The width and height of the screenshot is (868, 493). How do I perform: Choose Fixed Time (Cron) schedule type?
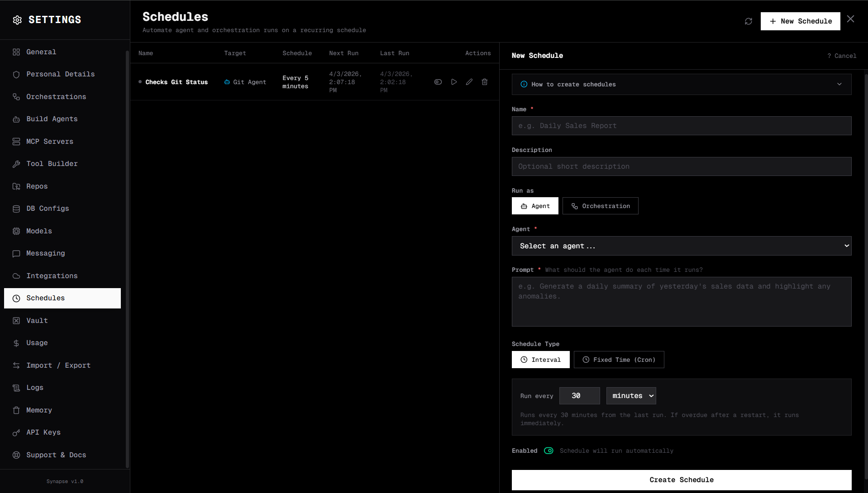click(x=619, y=360)
